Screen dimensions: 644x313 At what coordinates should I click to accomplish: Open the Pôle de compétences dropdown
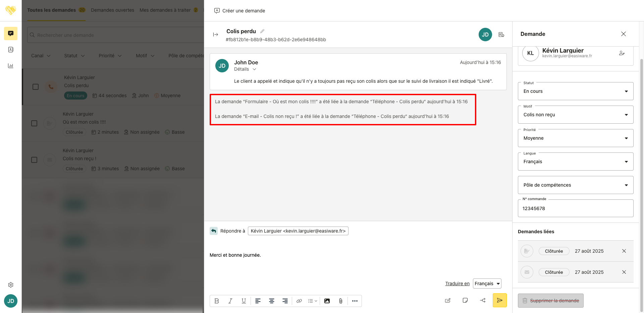point(575,185)
